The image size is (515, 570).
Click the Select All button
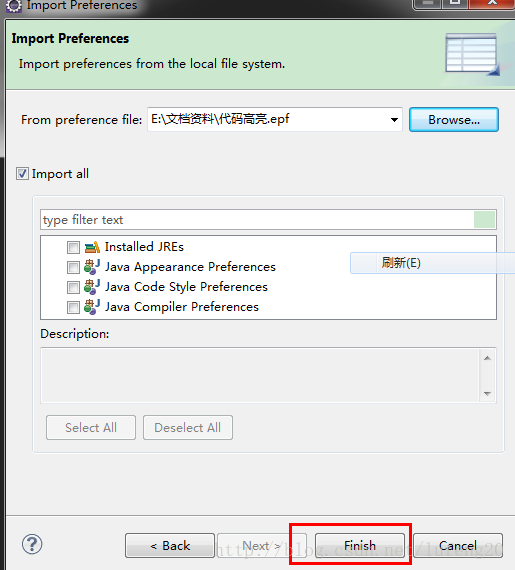(91, 428)
